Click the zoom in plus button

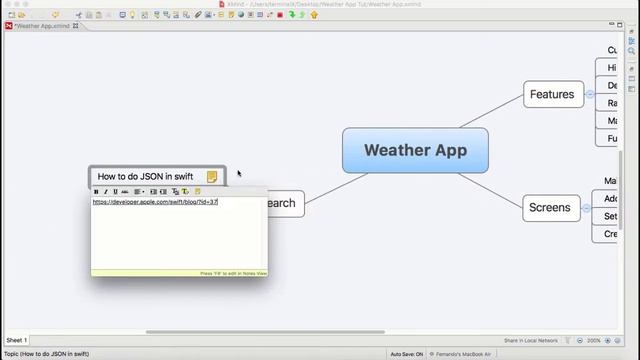[x=608, y=340]
